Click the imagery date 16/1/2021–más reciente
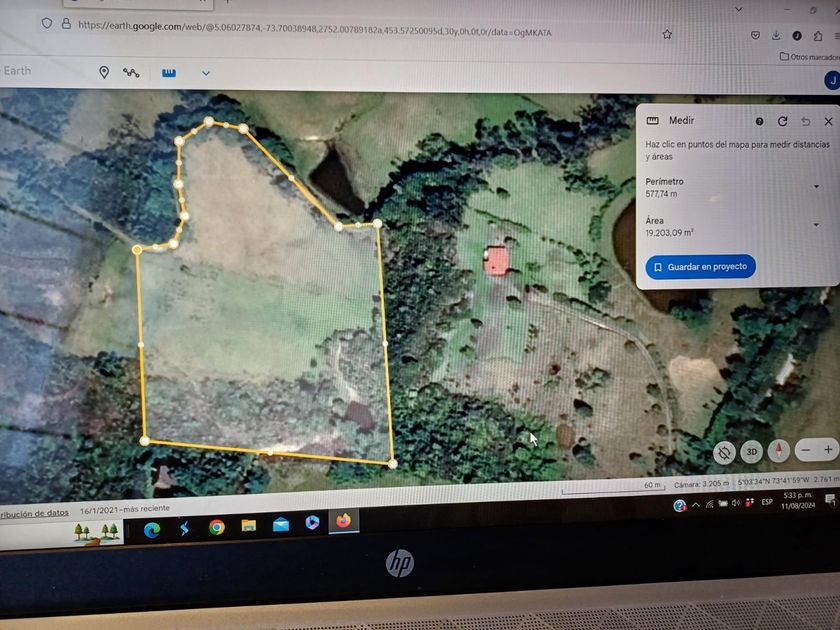This screenshot has height=630, width=840. tap(125, 509)
